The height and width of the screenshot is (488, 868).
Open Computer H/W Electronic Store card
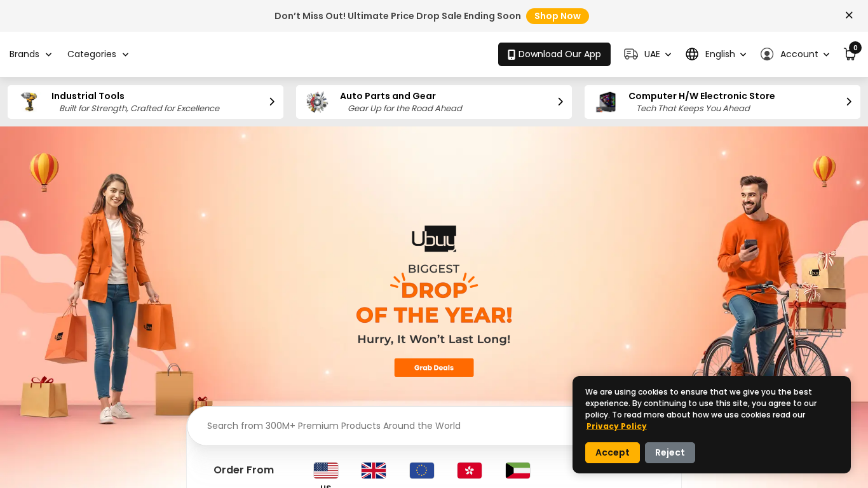coord(722,102)
